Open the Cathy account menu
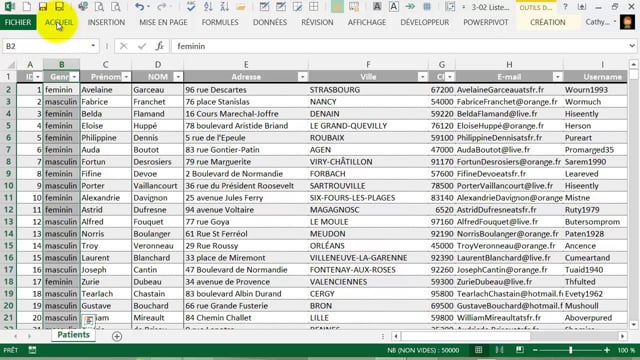Viewport: 640px width, 360px height. click(600, 22)
